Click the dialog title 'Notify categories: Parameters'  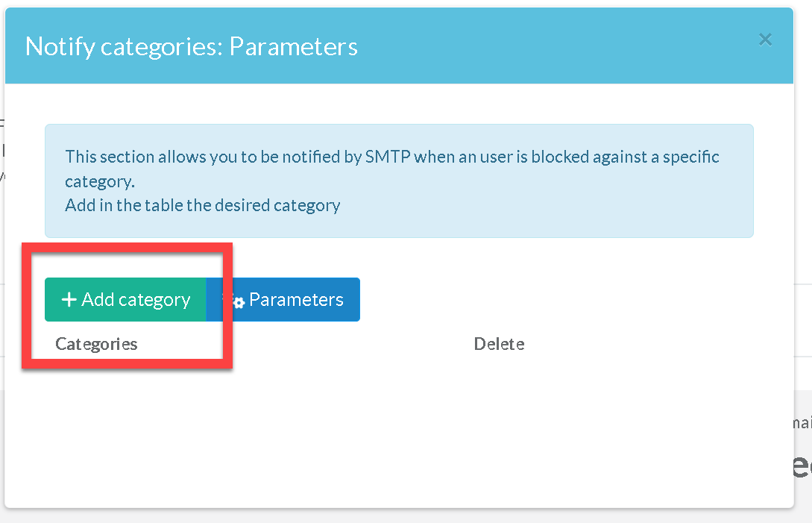click(x=192, y=47)
